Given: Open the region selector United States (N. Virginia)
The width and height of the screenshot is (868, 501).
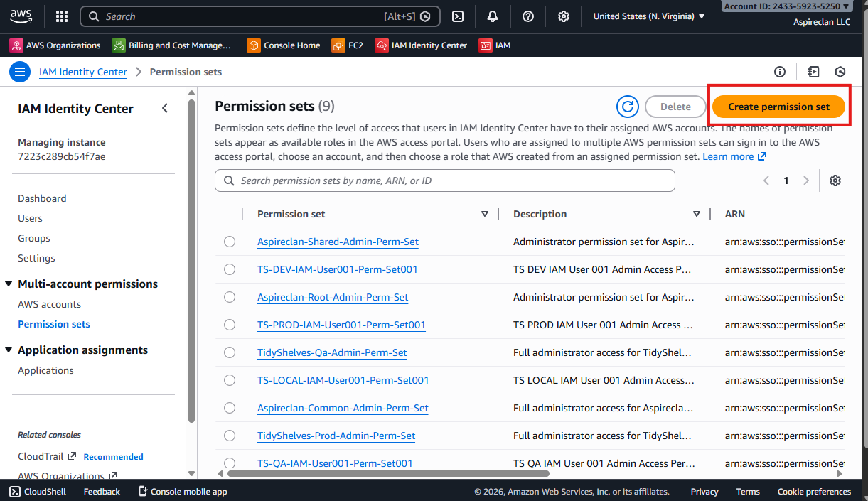Looking at the screenshot, I should (x=649, y=16).
